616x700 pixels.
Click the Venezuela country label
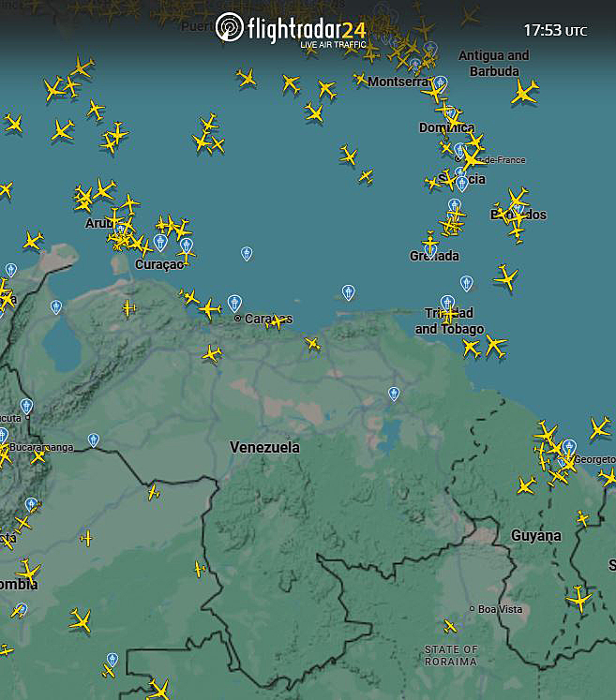[264, 448]
